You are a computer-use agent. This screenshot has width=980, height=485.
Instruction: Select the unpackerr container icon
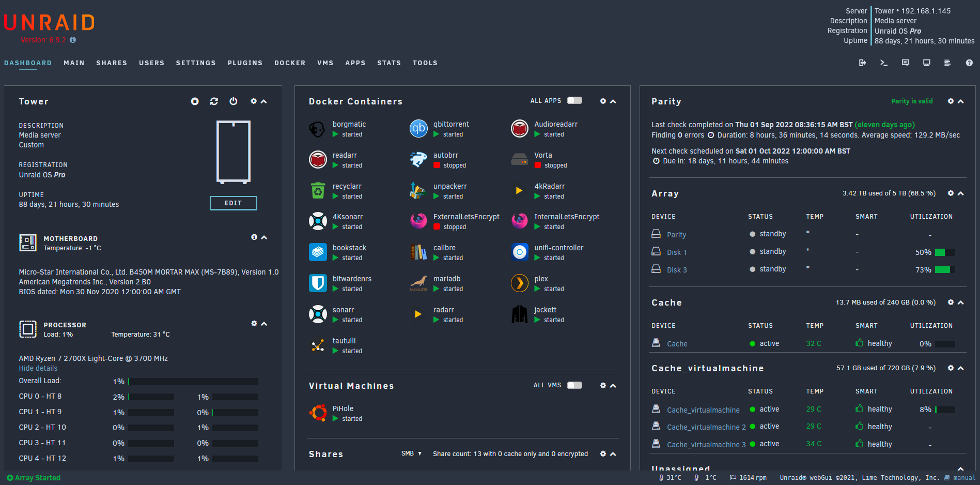click(418, 191)
